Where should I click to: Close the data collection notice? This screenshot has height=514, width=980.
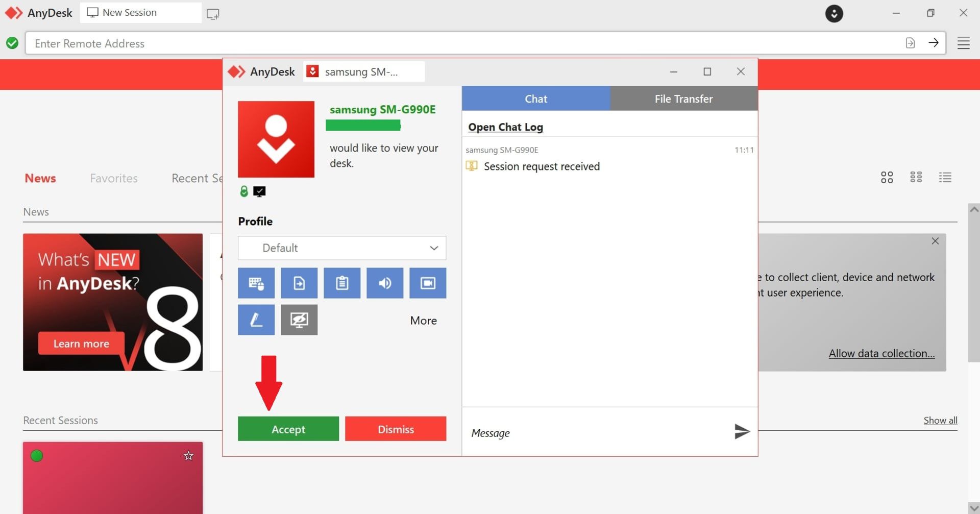[x=935, y=241]
